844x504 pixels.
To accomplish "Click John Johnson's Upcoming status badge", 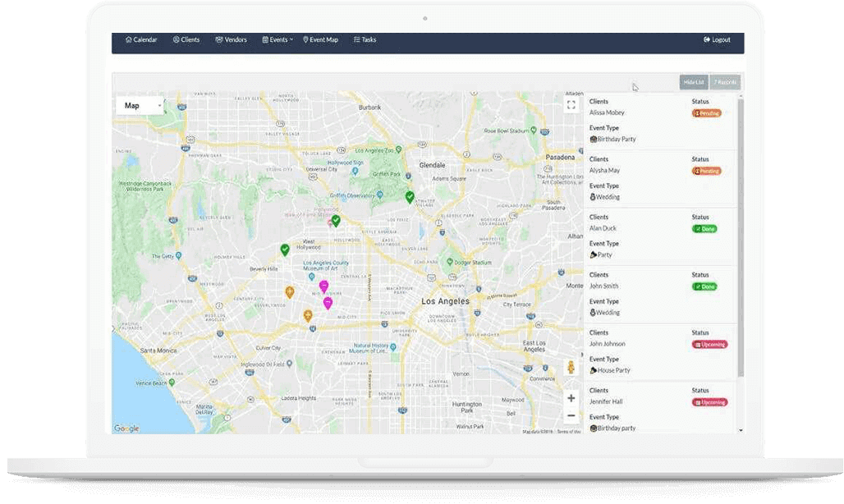I will 709,344.
